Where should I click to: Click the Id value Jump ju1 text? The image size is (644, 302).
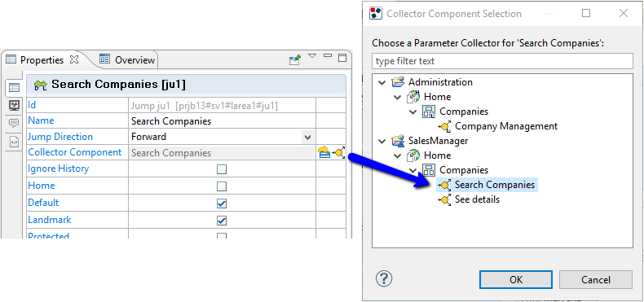(x=205, y=106)
